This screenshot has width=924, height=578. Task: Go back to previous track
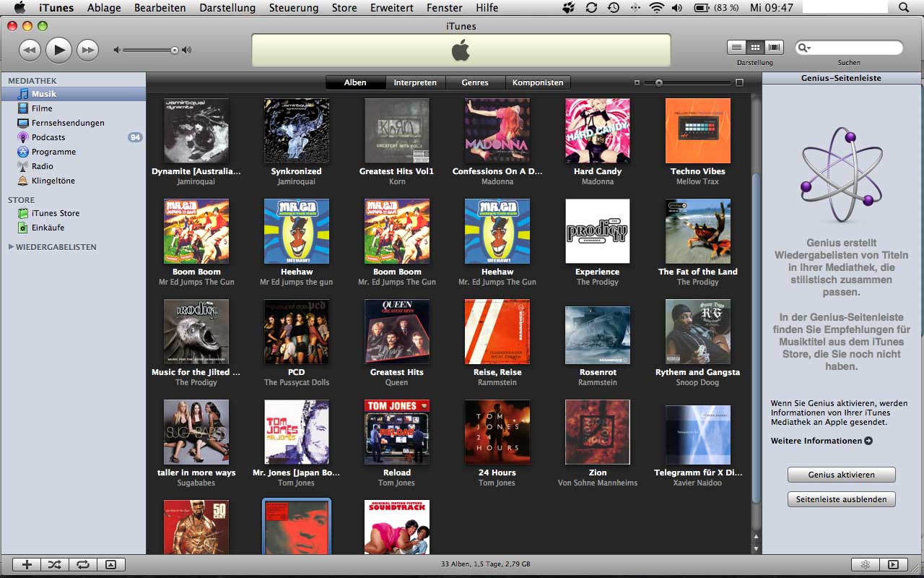(30, 50)
